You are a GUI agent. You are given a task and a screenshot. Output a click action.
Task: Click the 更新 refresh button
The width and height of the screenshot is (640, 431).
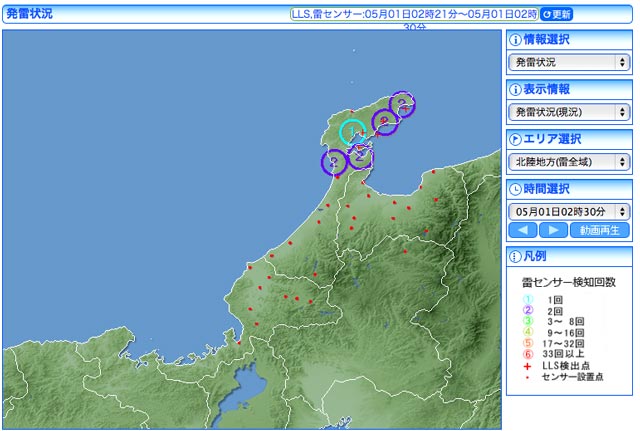pyautogui.click(x=559, y=15)
